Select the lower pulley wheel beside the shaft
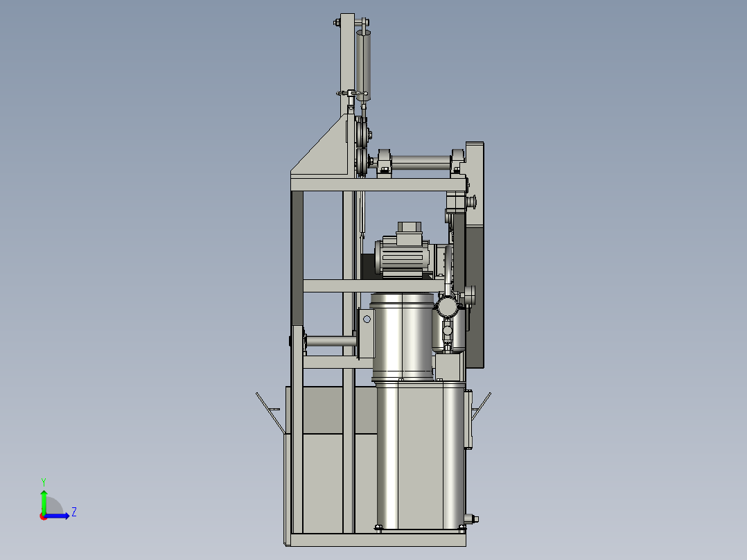 tap(362, 162)
